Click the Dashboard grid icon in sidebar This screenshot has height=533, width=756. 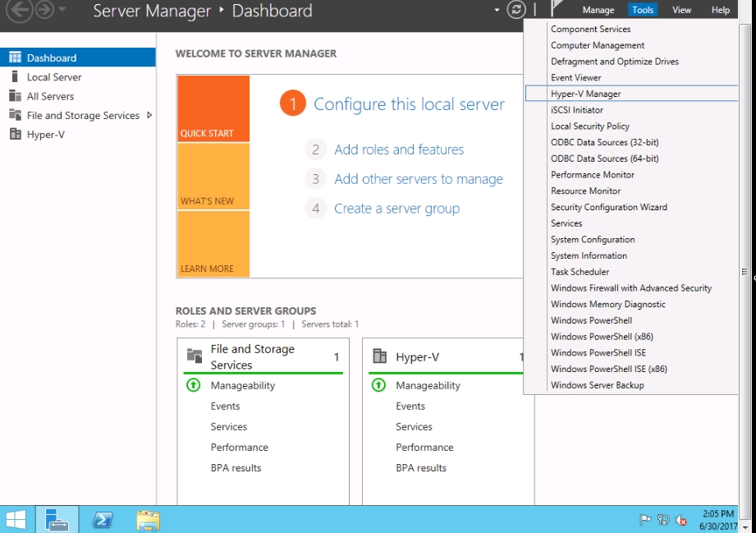pyautogui.click(x=15, y=57)
